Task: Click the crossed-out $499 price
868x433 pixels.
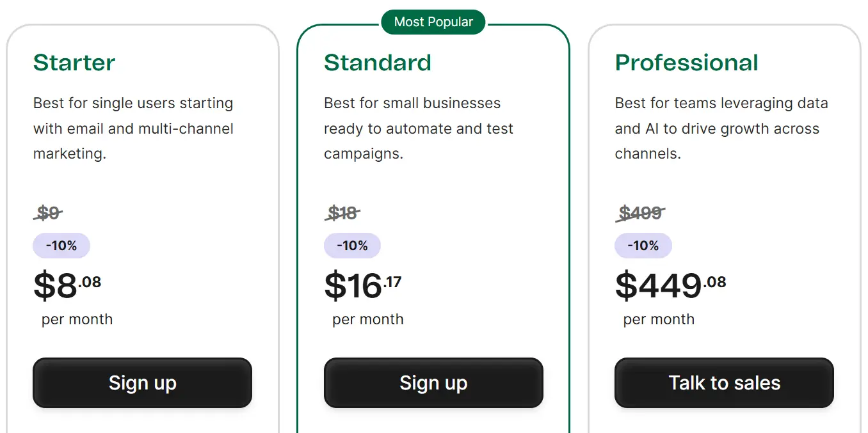Action: click(x=640, y=212)
